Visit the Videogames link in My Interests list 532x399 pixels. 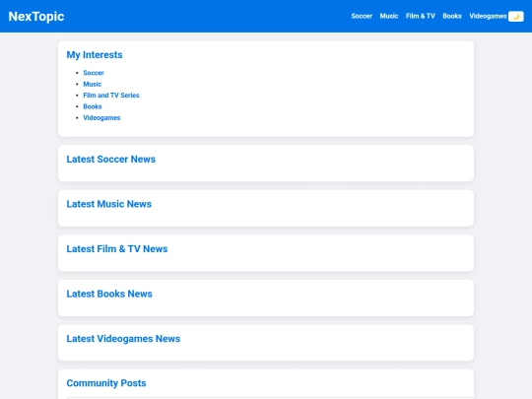click(101, 118)
